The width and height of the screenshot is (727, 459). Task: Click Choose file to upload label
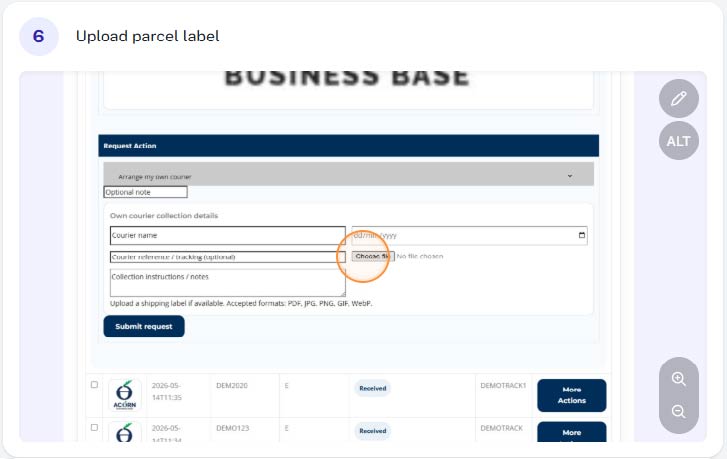click(x=373, y=256)
